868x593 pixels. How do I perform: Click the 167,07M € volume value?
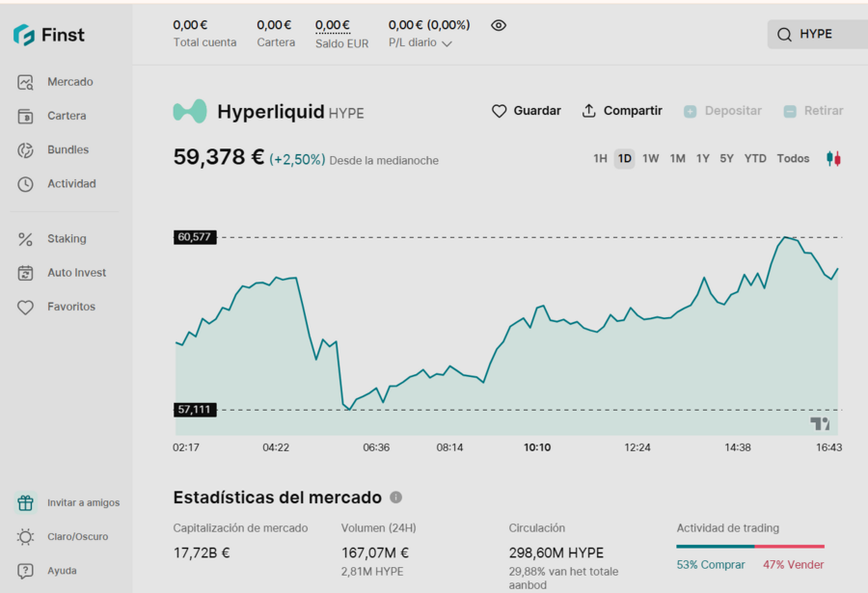375,553
